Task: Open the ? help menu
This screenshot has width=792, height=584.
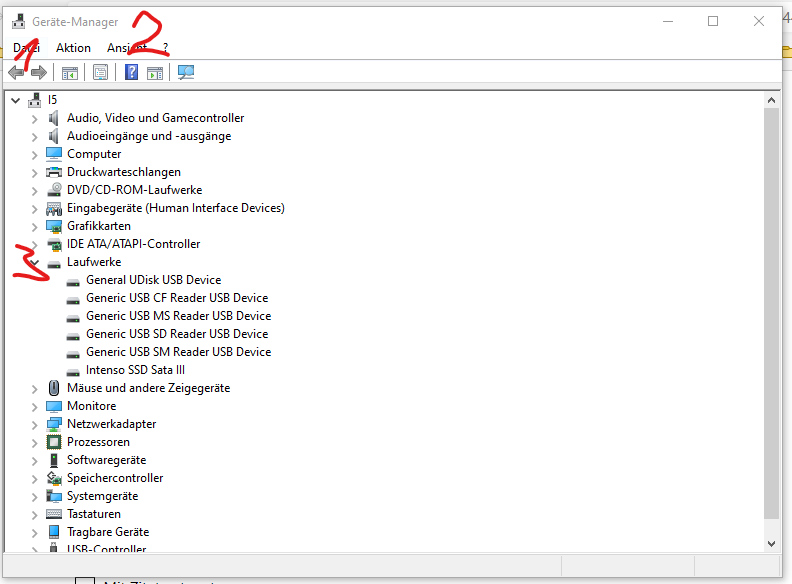Action: pos(165,48)
